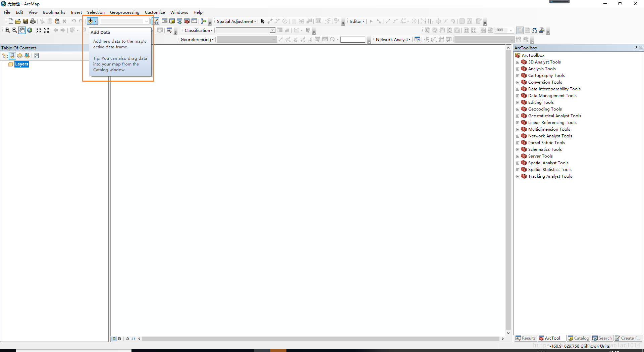
Task: Expand the Conversion Tools toolbox
Action: (x=518, y=82)
